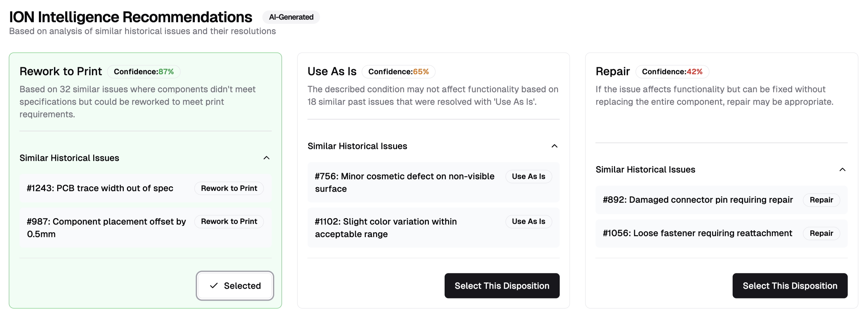Image resolution: width=868 pixels, height=319 pixels.
Task: Click the 87% confidence badge
Action: point(144,71)
